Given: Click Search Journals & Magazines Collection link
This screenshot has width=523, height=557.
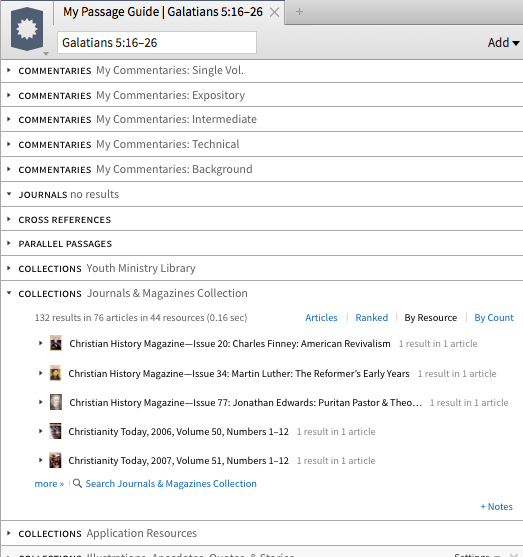Looking at the screenshot, I should pyautogui.click(x=171, y=484).
